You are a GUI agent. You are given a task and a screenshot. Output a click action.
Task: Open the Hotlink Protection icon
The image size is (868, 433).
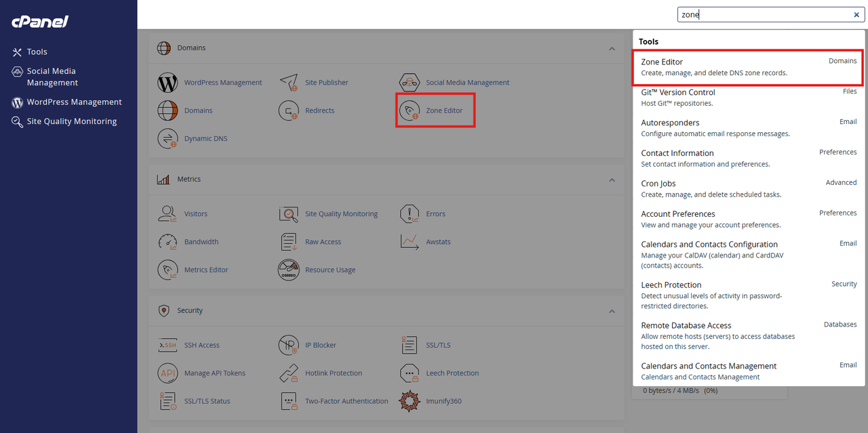(x=289, y=373)
